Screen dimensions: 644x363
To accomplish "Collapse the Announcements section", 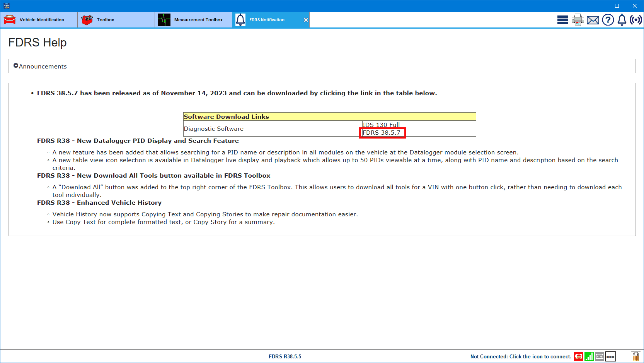I will coord(16,66).
